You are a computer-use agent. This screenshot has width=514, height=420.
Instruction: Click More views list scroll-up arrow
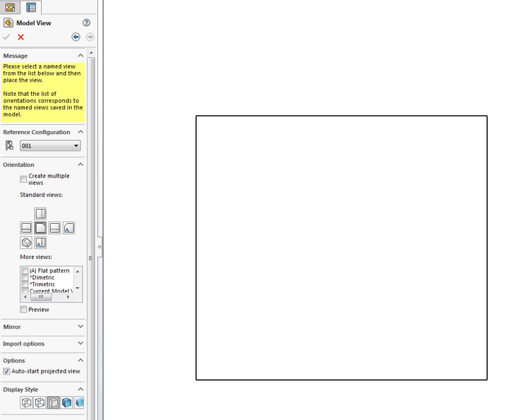78,271
